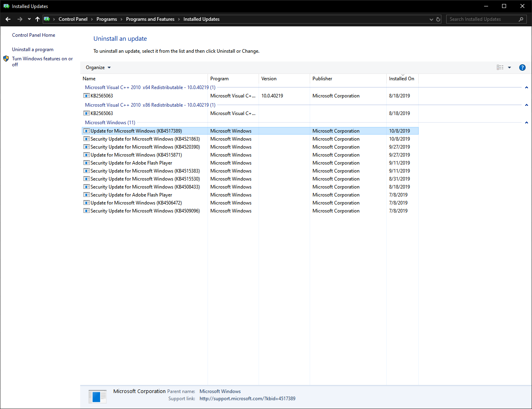Navigate to Control Panel breadcrumb
This screenshot has height=409, width=532.
73,19
